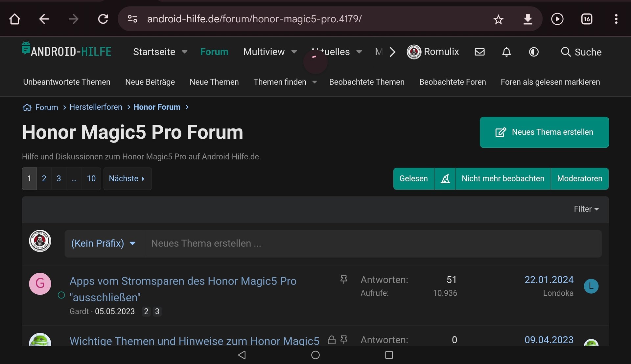Viewport: 631px width, 364px height.
Task: Open browser three-dot menu
Action: click(x=616, y=19)
